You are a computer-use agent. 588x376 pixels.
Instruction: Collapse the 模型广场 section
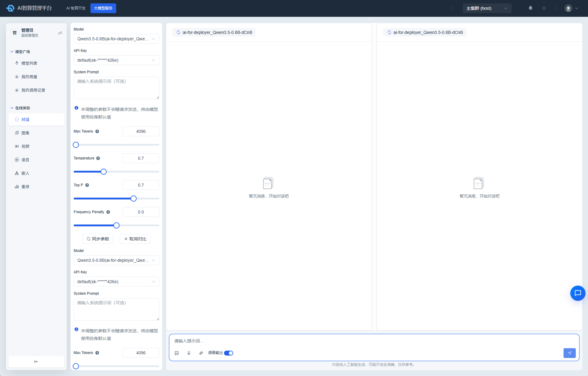click(x=20, y=52)
